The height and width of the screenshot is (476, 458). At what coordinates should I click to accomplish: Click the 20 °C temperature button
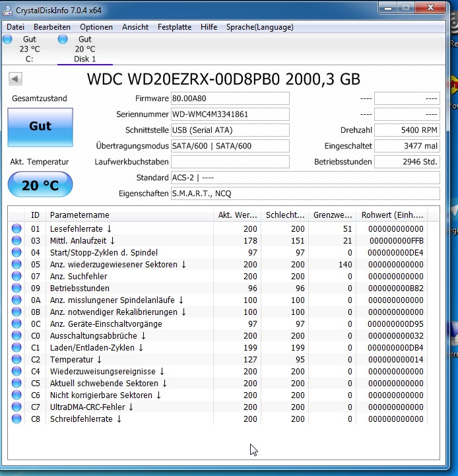[x=40, y=185]
